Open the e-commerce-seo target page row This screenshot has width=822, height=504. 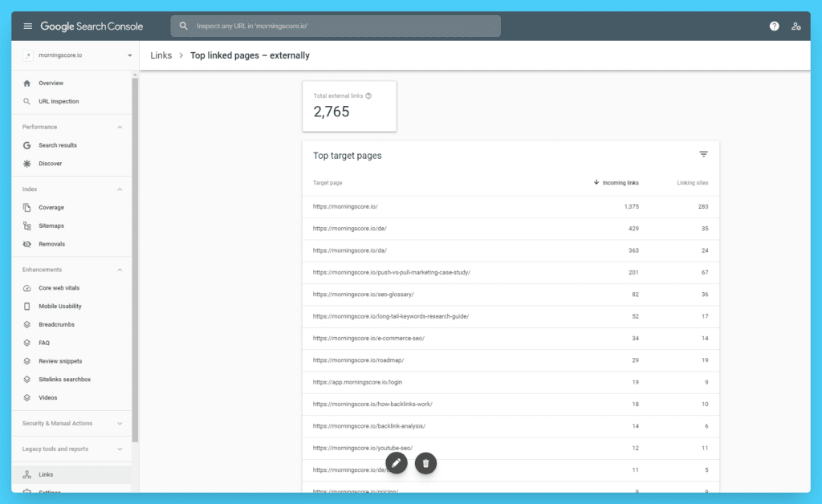point(511,339)
